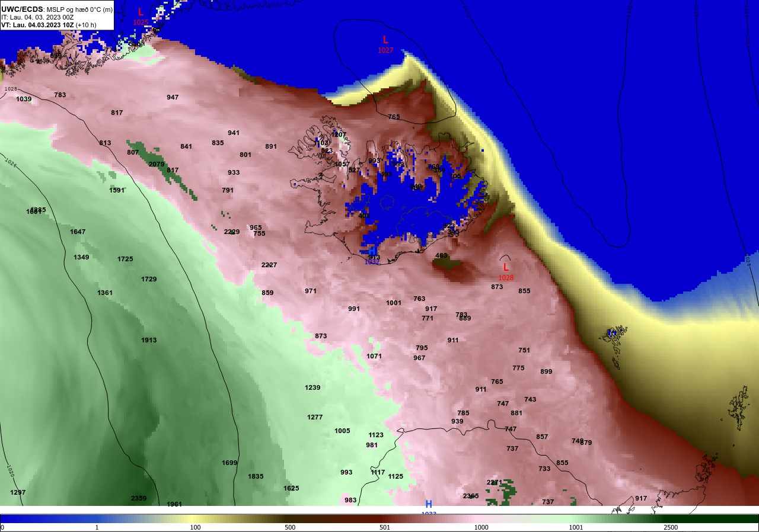This screenshot has width=759, height=532.
Task: Select the 1005 height label
Action: coord(342,431)
